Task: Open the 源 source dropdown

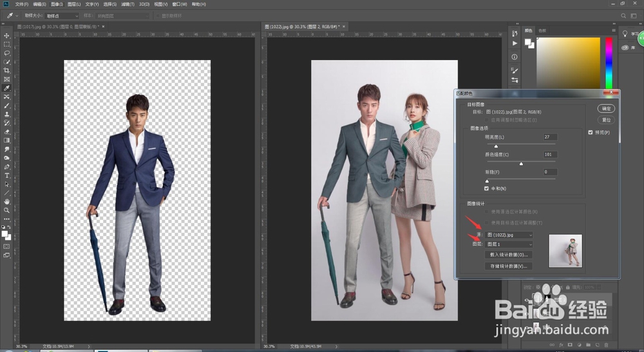Action: click(x=509, y=235)
